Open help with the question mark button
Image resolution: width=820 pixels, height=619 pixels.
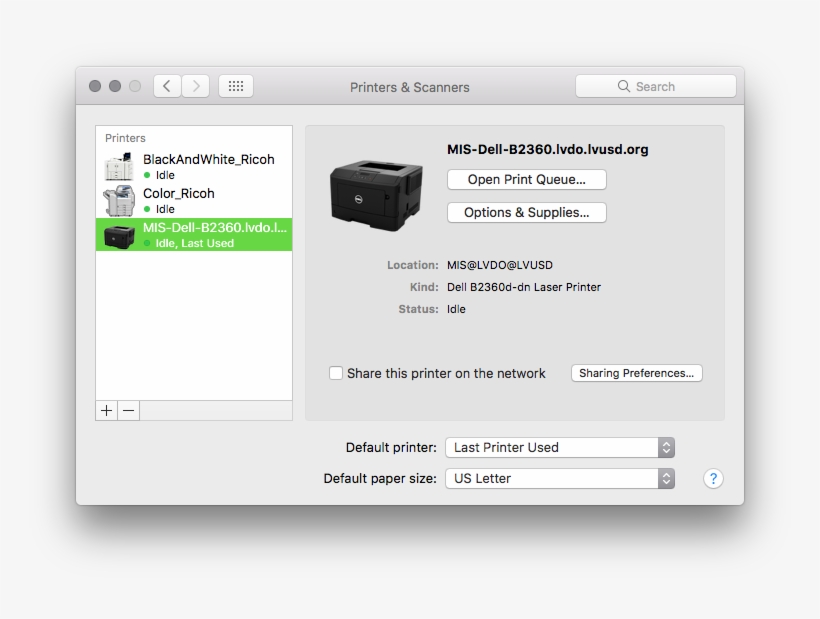713,478
